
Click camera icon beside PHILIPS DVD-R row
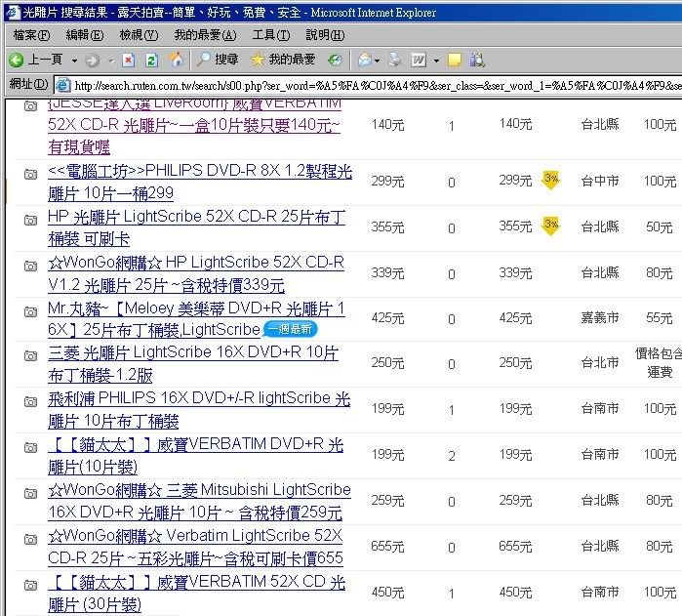pos(30,174)
